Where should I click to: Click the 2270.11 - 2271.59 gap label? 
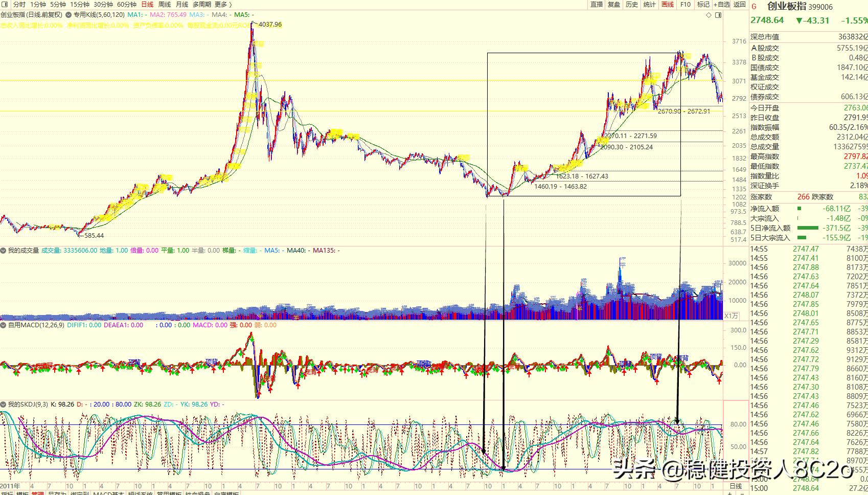point(631,136)
